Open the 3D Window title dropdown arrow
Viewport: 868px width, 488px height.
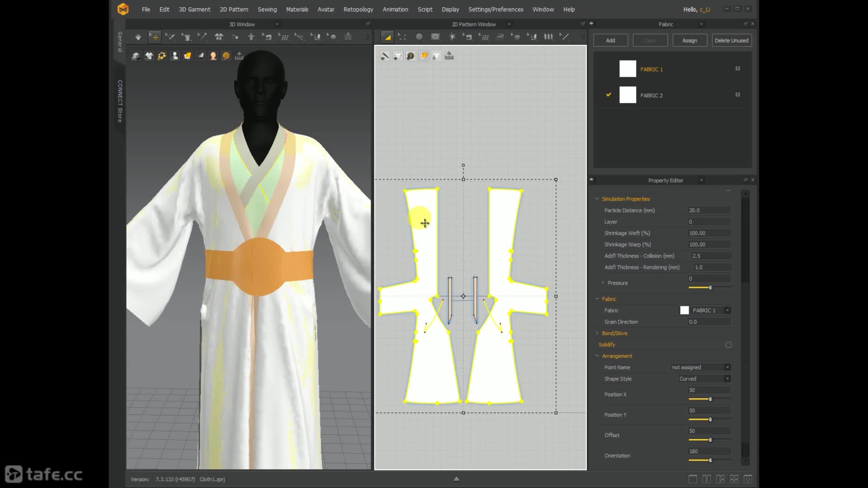click(277, 24)
